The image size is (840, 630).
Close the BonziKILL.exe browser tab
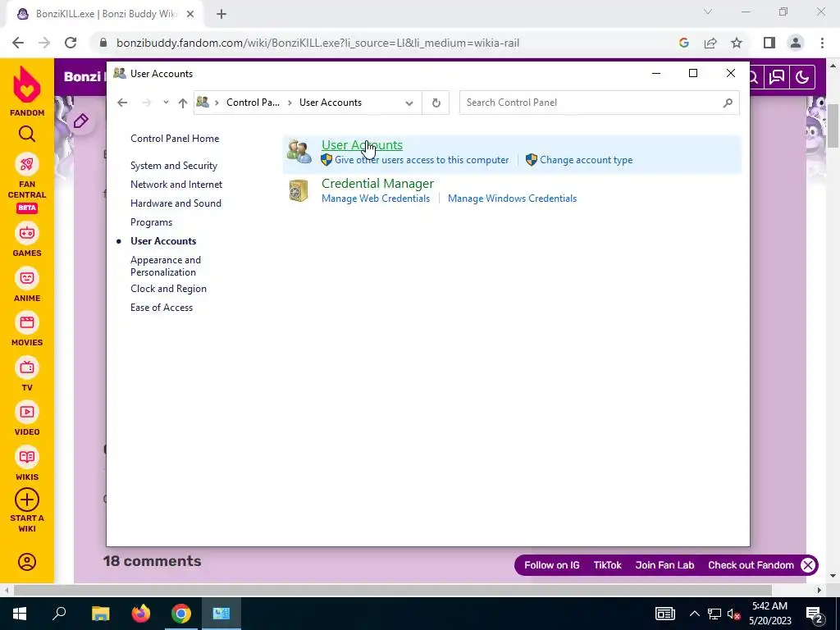point(190,14)
